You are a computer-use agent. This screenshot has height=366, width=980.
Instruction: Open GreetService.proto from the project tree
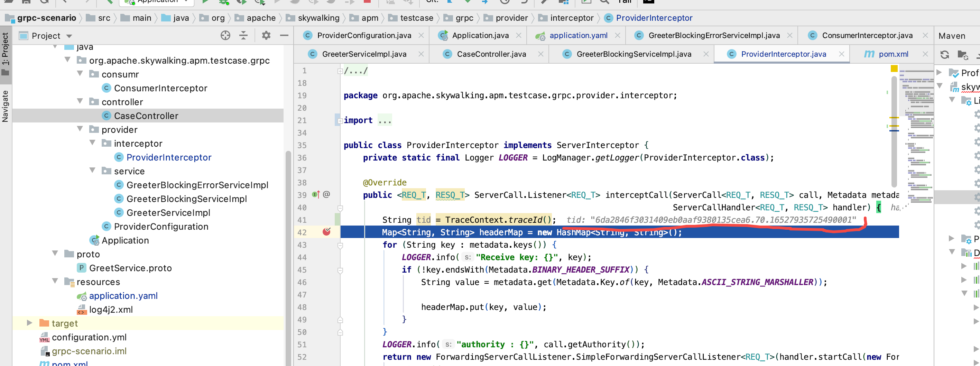coord(131,268)
